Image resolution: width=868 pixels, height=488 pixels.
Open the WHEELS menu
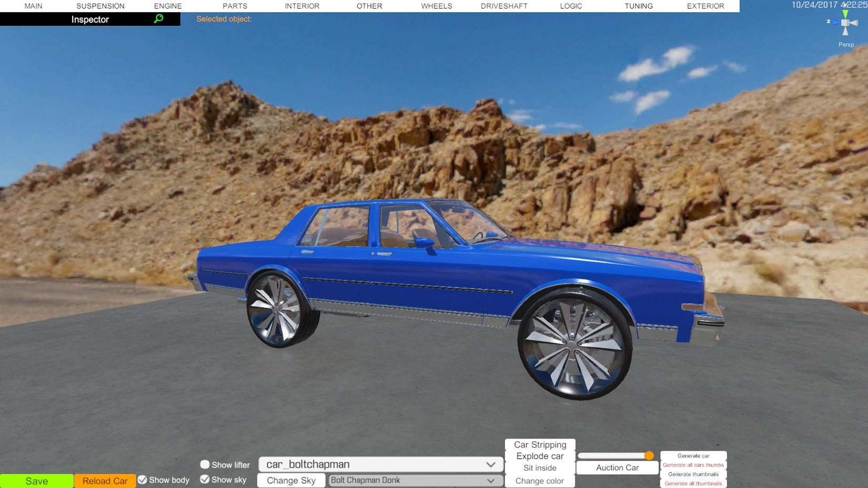click(436, 6)
